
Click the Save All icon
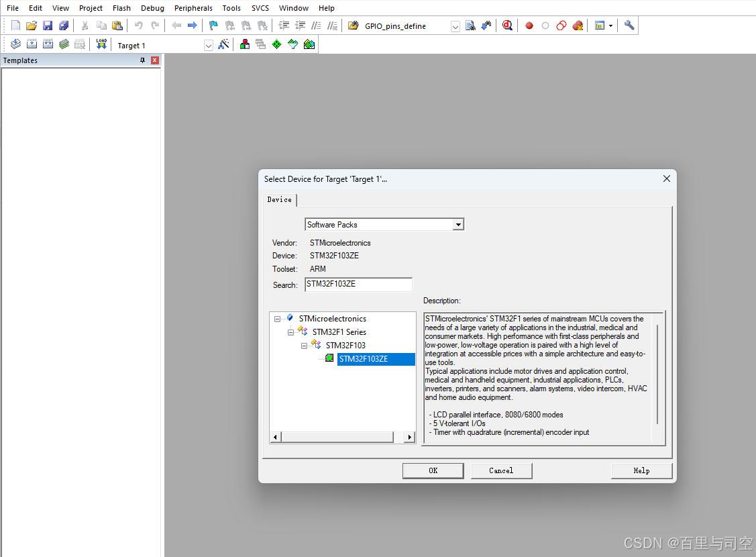tap(63, 26)
